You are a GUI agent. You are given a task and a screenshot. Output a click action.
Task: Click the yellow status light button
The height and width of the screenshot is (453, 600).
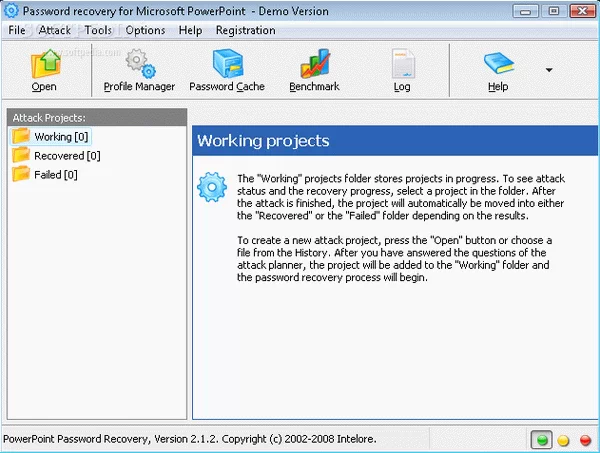click(x=564, y=440)
